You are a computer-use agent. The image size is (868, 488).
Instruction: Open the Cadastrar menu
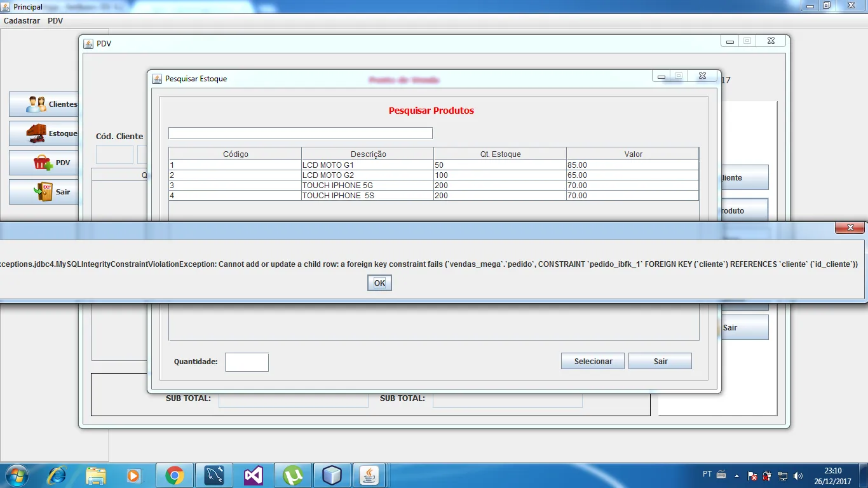click(x=22, y=21)
